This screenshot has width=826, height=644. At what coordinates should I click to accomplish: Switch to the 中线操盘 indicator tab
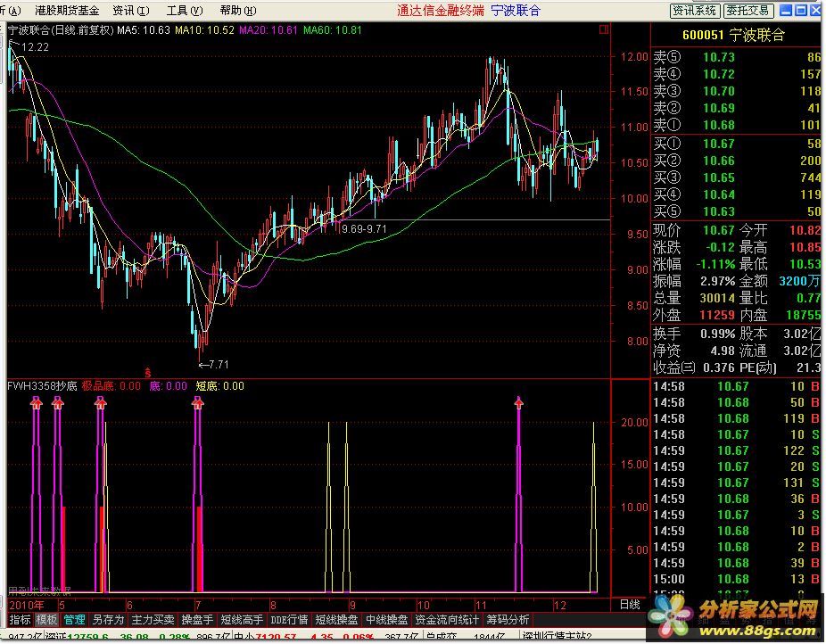pyautogui.click(x=386, y=620)
